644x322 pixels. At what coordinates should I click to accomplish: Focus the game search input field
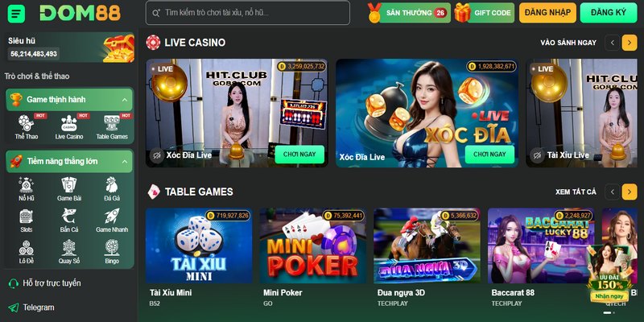pos(248,13)
